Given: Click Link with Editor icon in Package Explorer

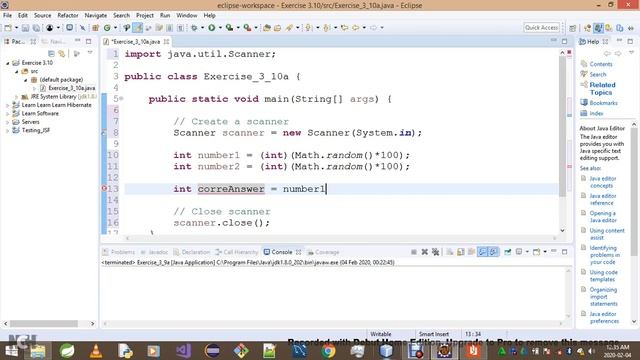Looking at the screenshot, I should (62, 53).
